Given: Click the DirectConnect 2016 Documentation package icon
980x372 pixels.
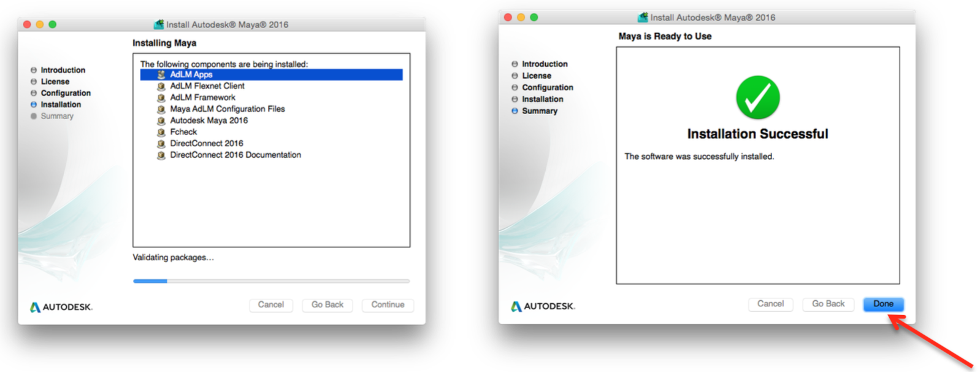Looking at the screenshot, I should coord(161,155).
